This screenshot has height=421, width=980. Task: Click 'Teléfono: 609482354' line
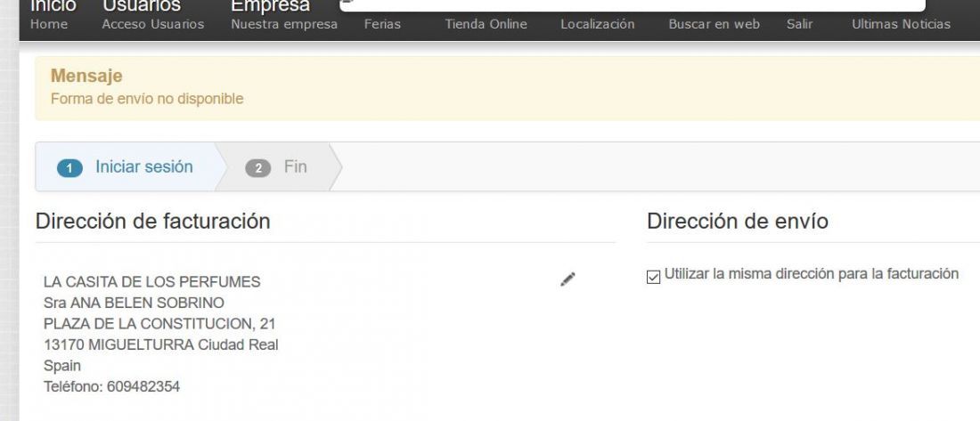click(111, 386)
